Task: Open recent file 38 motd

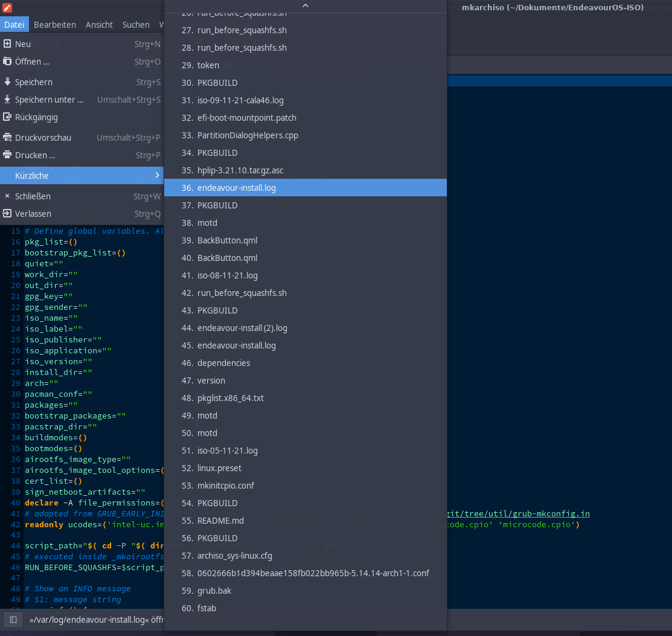Action: [305, 223]
